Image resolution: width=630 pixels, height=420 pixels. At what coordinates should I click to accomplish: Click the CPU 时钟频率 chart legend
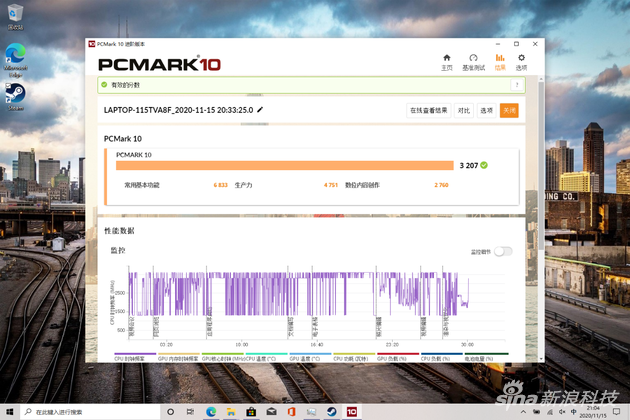(128, 357)
